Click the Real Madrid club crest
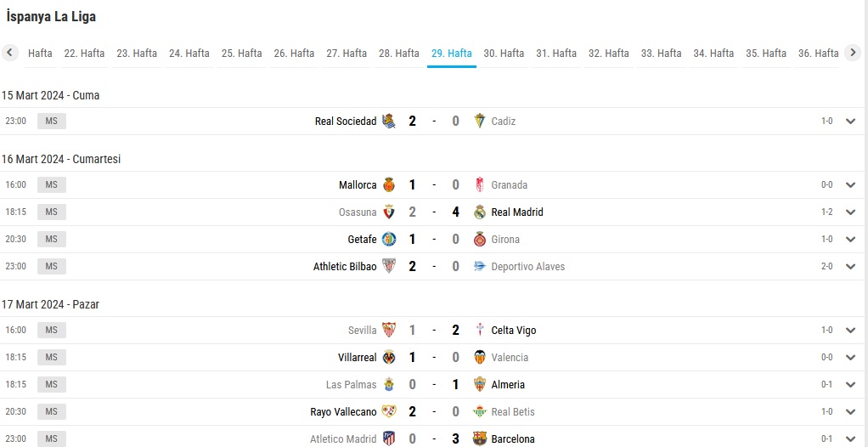Image resolution: width=868 pixels, height=447 pixels. click(479, 212)
